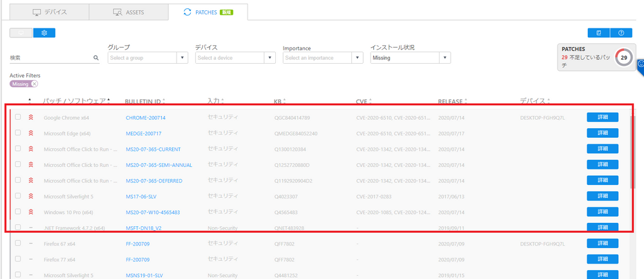
Task: Open bulletin link CHROME-200714
Action: point(146,118)
